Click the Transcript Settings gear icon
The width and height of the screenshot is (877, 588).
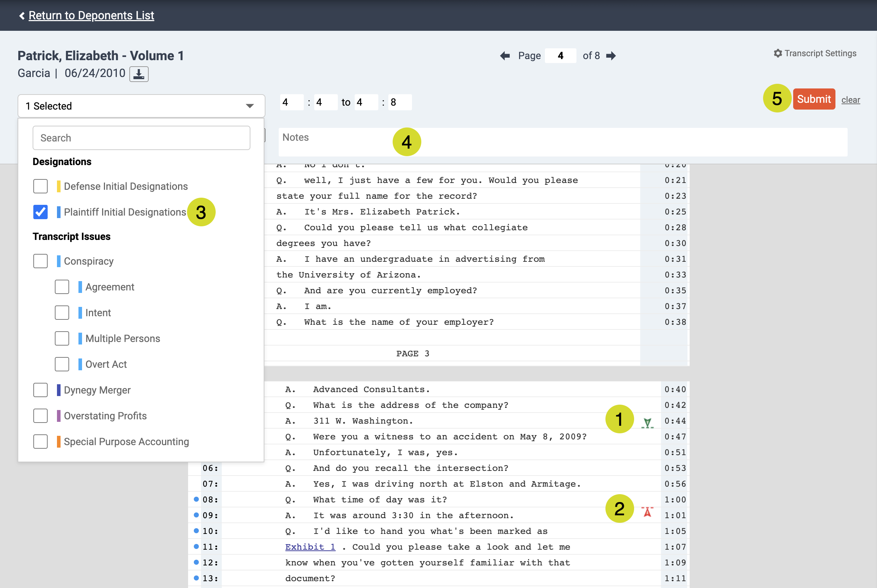pos(778,53)
